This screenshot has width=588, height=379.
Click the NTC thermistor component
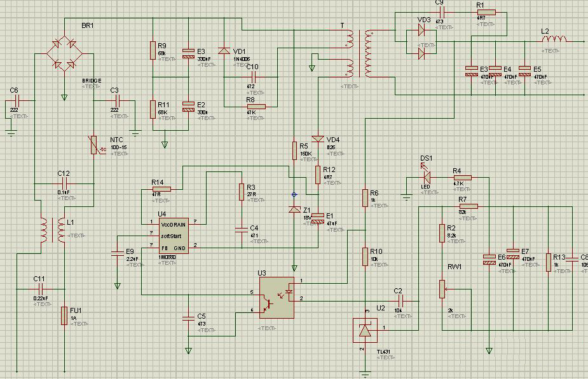[x=94, y=145]
